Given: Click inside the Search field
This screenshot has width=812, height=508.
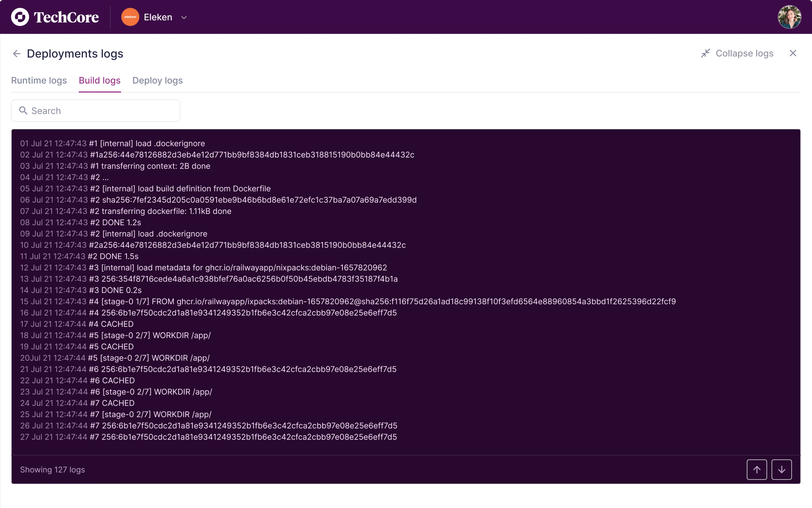Looking at the screenshot, I should click(95, 110).
